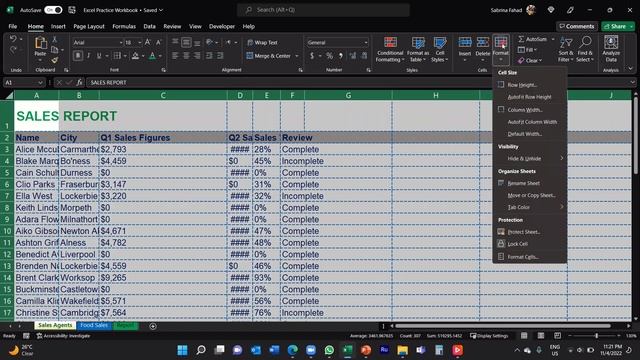Click the Font Color letter A

152,56
